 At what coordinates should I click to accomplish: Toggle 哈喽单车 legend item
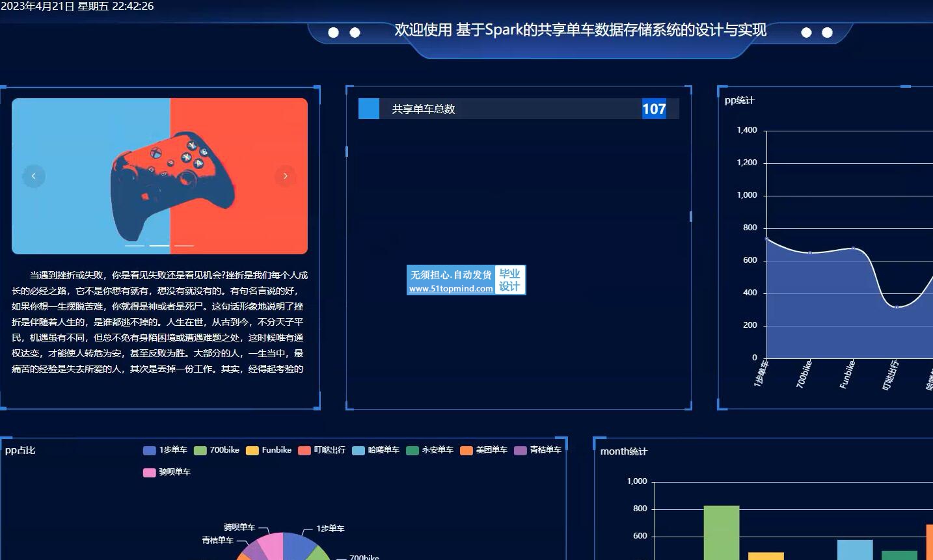click(376, 450)
